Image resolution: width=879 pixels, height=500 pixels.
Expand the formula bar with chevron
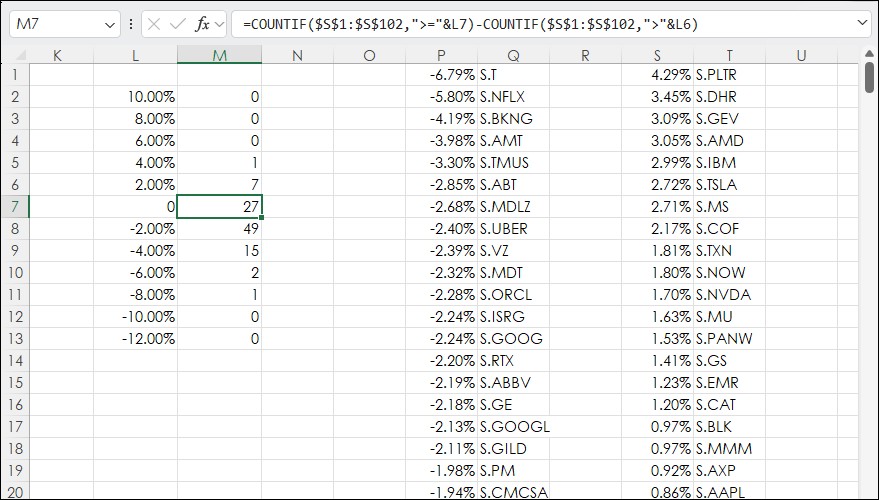pyautogui.click(x=863, y=23)
